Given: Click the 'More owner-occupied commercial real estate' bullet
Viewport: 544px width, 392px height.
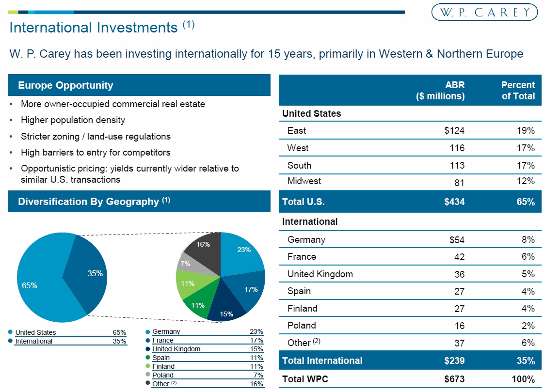Looking at the screenshot, I should click(x=113, y=104).
